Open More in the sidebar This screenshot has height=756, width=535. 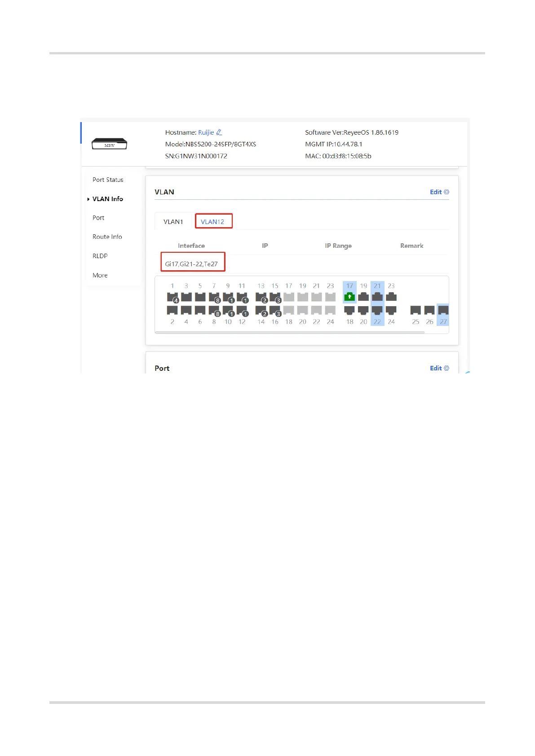pyautogui.click(x=100, y=275)
